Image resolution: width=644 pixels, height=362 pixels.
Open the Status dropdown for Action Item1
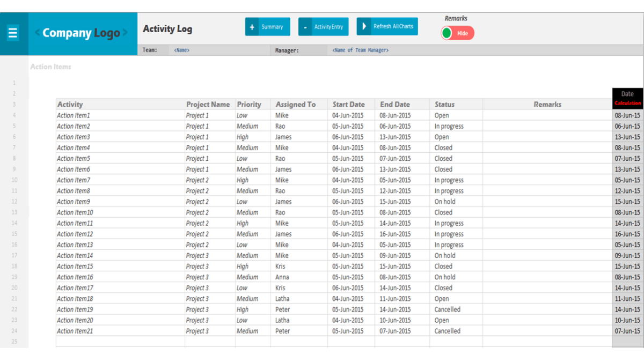pyautogui.click(x=456, y=115)
